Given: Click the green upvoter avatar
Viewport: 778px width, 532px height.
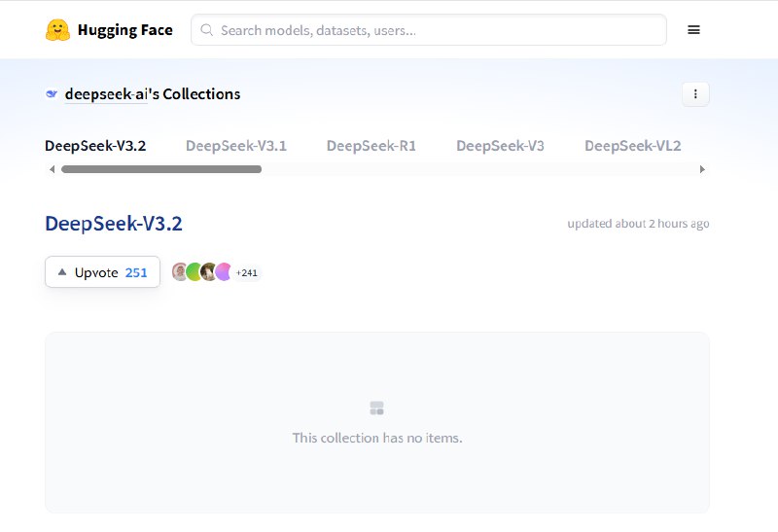Looking at the screenshot, I should (193, 271).
